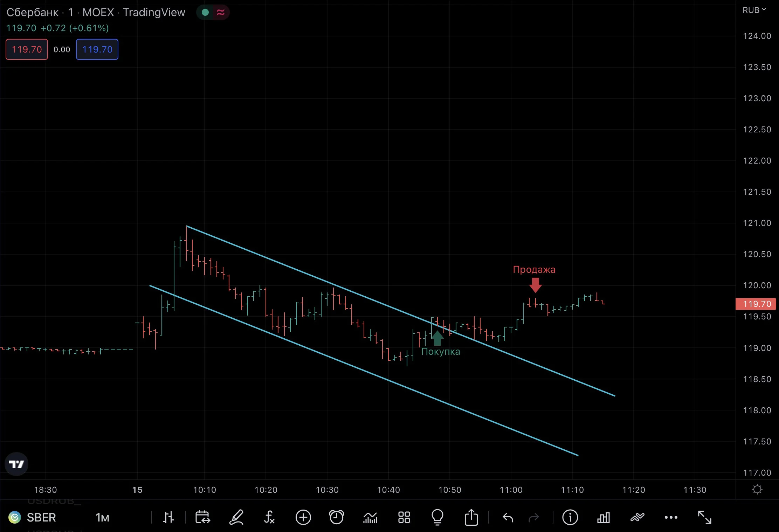Click the Сбербанк chart title
This screenshot has width=779, height=532.
click(32, 12)
